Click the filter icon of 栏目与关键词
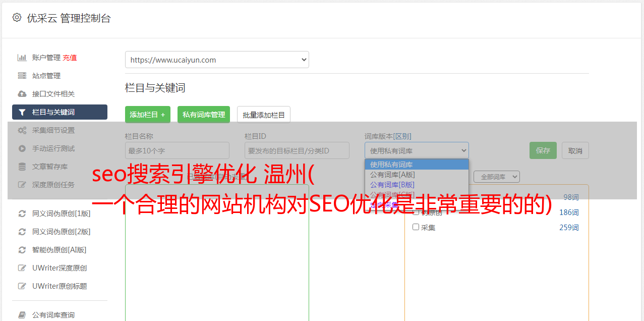The image size is (644, 321). pyautogui.click(x=22, y=112)
